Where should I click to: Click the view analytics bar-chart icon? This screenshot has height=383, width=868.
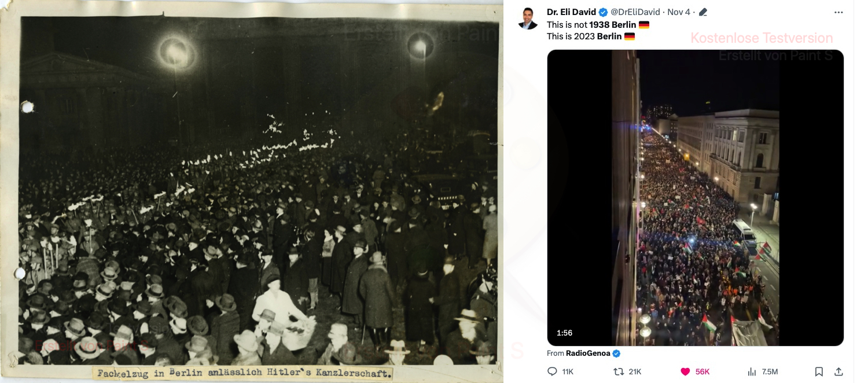pos(752,371)
